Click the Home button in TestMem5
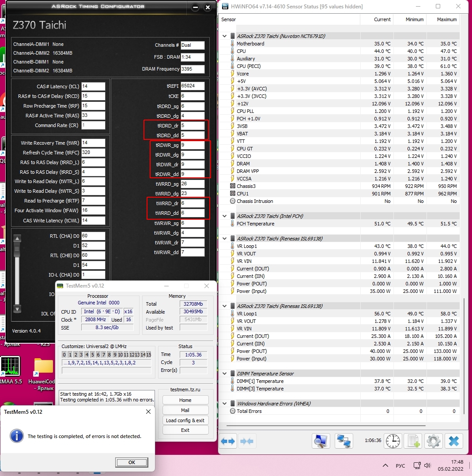 pyautogui.click(x=185, y=400)
